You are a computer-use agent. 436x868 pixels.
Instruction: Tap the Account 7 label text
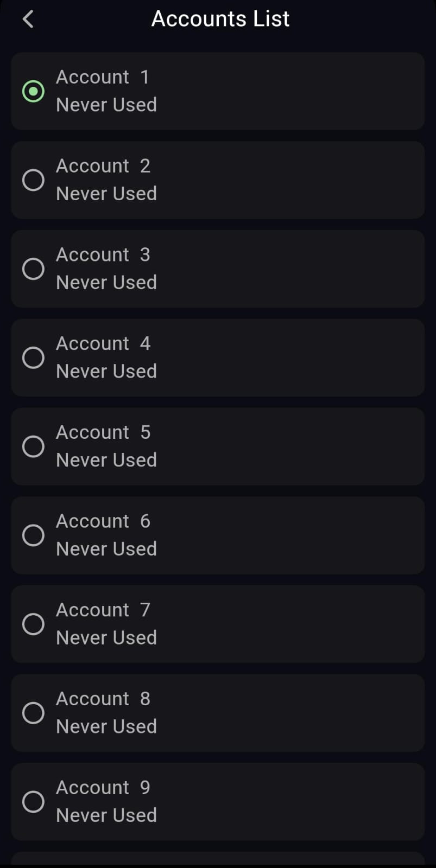point(103,610)
